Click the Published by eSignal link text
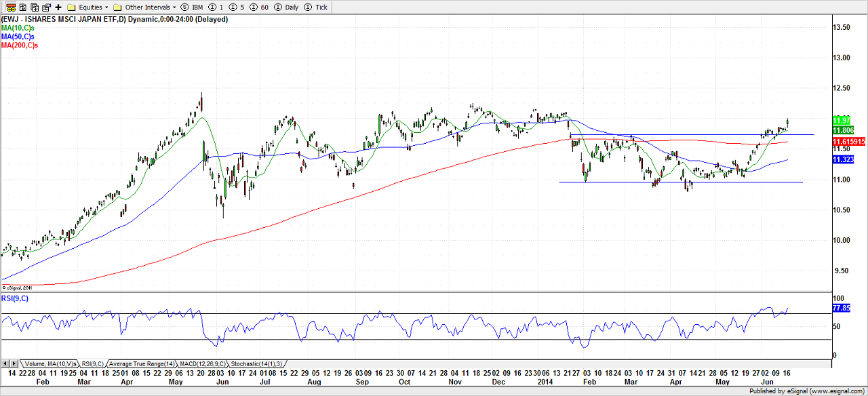Screen dimensions: 868x396 pyautogui.click(x=807, y=391)
